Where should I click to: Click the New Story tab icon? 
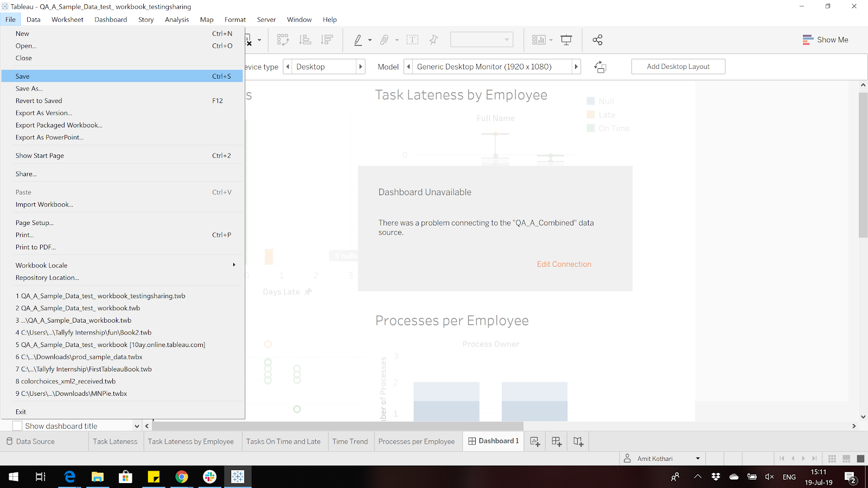click(578, 441)
